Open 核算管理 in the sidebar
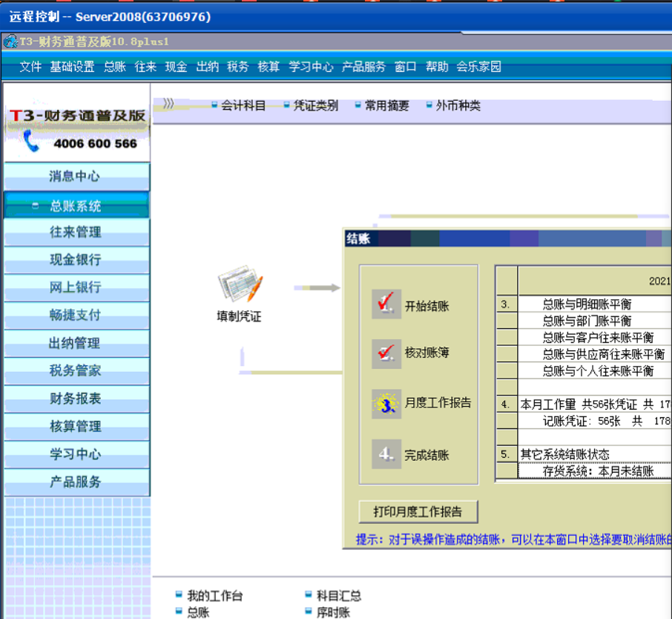This screenshot has height=619, width=672. tap(76, 426)
